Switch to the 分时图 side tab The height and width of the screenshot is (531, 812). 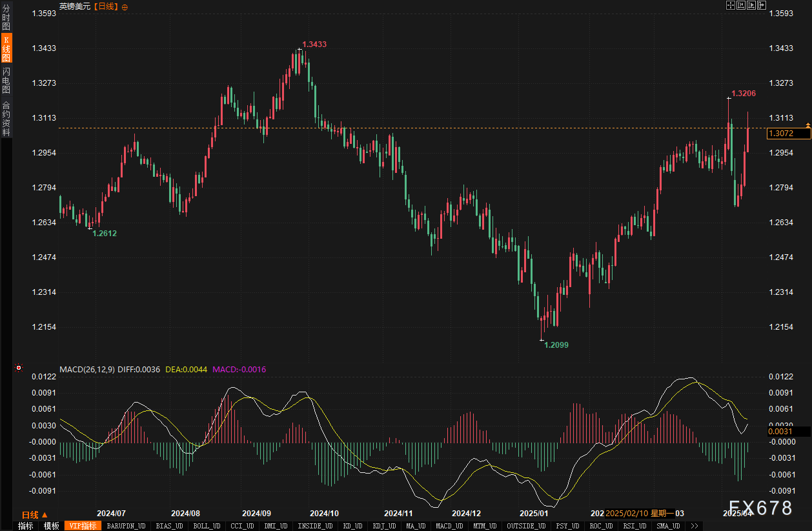pos(6,17)
